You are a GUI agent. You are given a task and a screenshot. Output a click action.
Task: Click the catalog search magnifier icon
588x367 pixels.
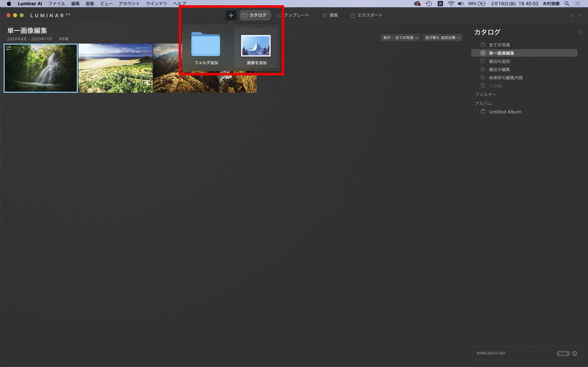(580, 33)
